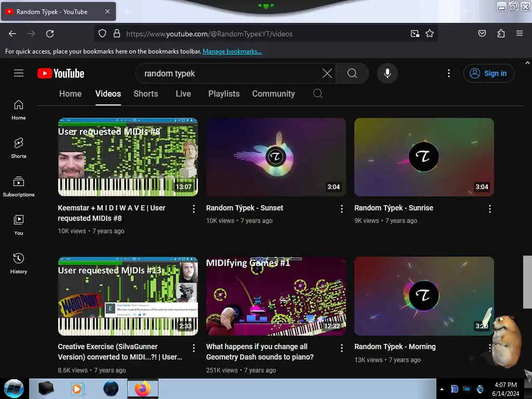Reload the page

pos(50,34)
